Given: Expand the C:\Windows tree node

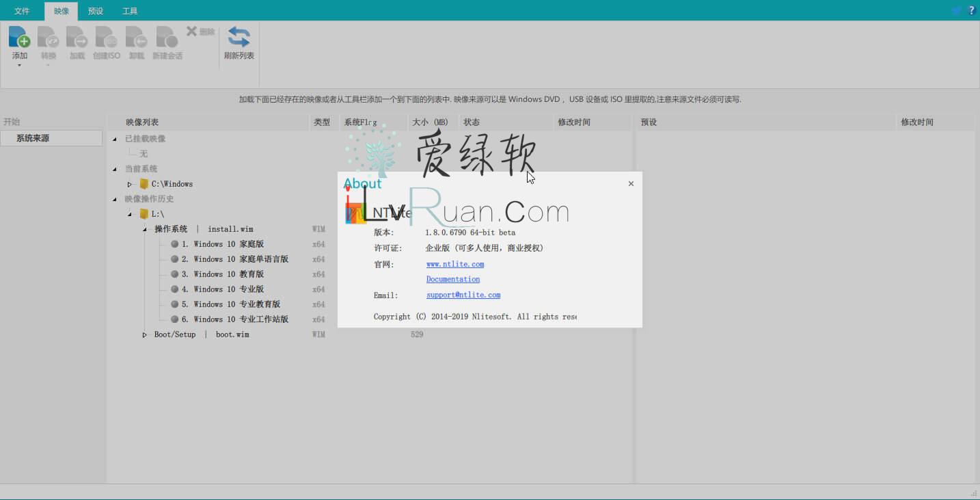Looking at the screenshot, I should click(130, 184).
